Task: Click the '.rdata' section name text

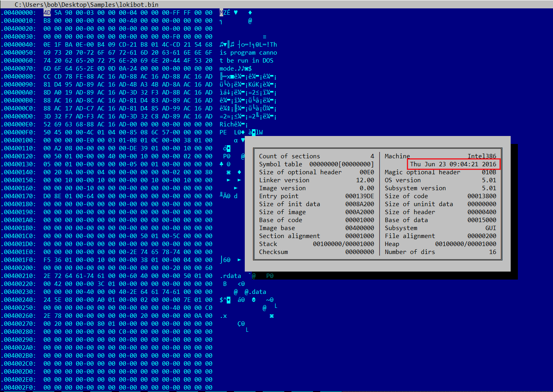Action: point(230,276)
